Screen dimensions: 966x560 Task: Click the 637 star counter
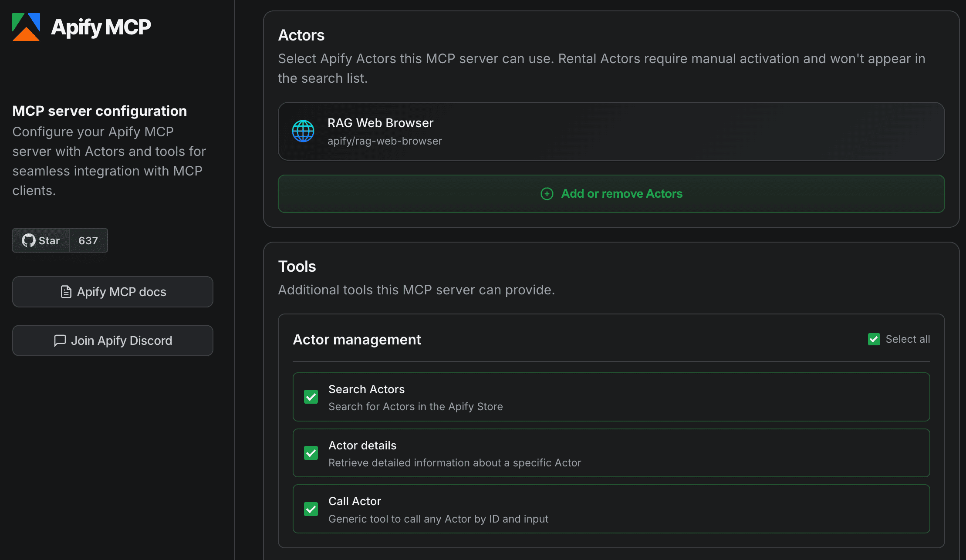(88, 240)
